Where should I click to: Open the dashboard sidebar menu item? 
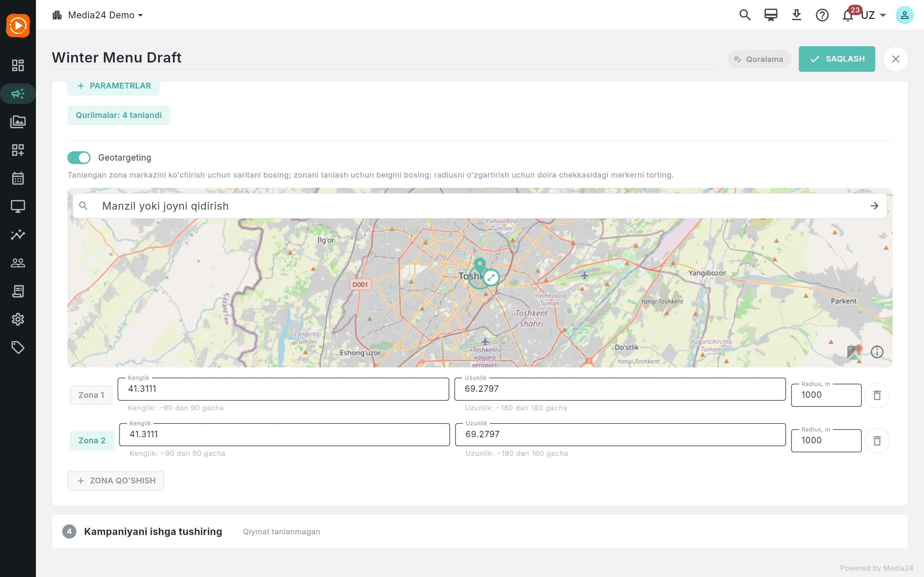click(18, 65)
